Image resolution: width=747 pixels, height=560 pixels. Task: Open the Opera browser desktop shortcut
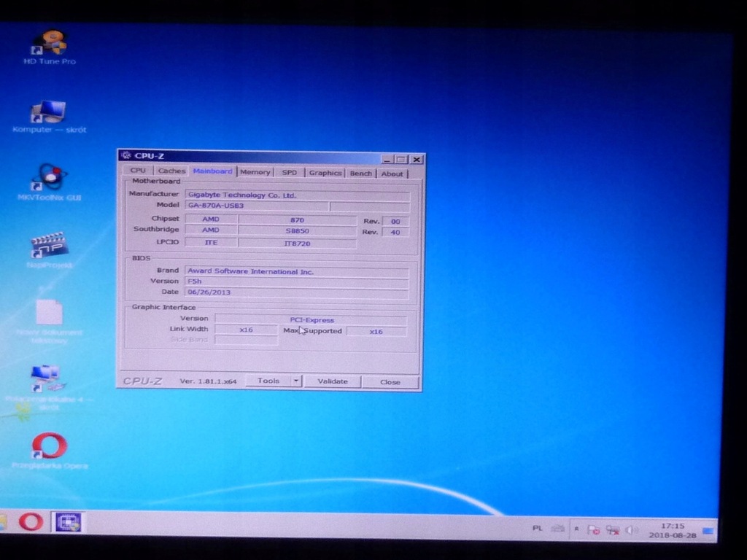49,446
